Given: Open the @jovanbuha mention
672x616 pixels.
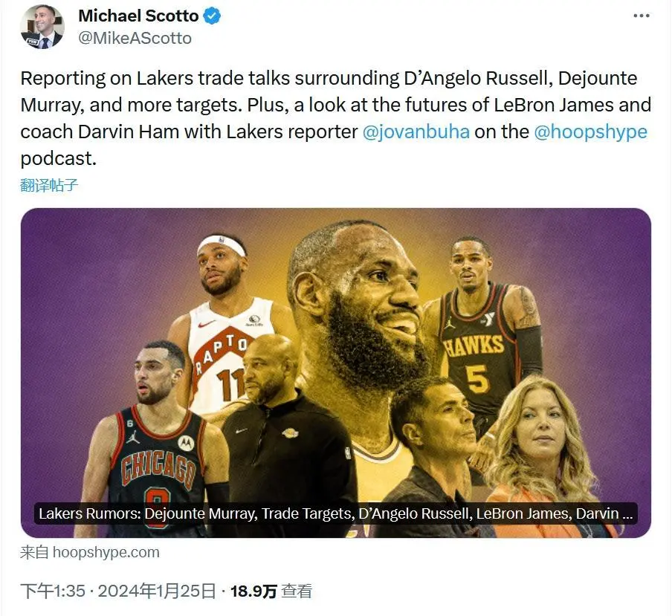Looking at the screenshot, I should pyautogui.click(x=416, y=132).
